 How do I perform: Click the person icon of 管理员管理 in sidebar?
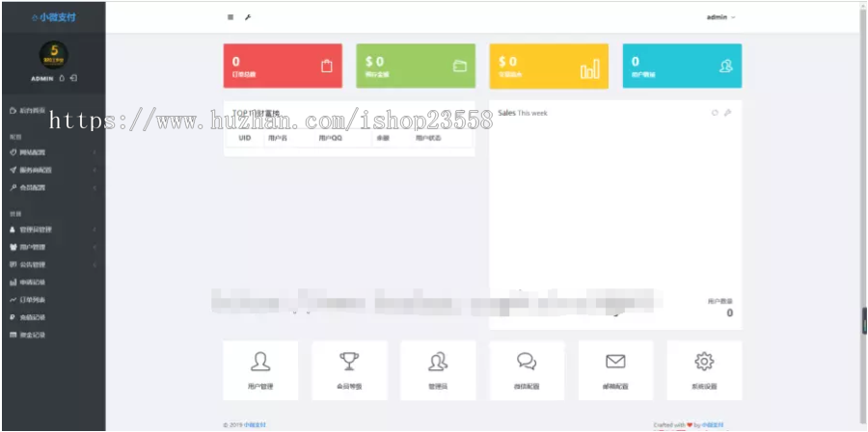coord(13,229)
